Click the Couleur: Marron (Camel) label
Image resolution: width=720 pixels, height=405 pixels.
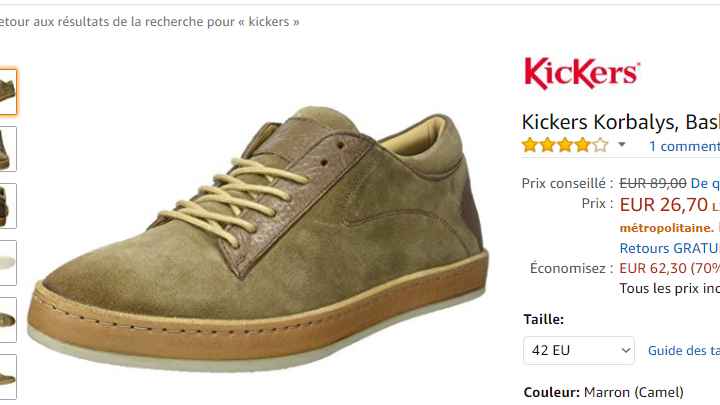tap(603, 393)
